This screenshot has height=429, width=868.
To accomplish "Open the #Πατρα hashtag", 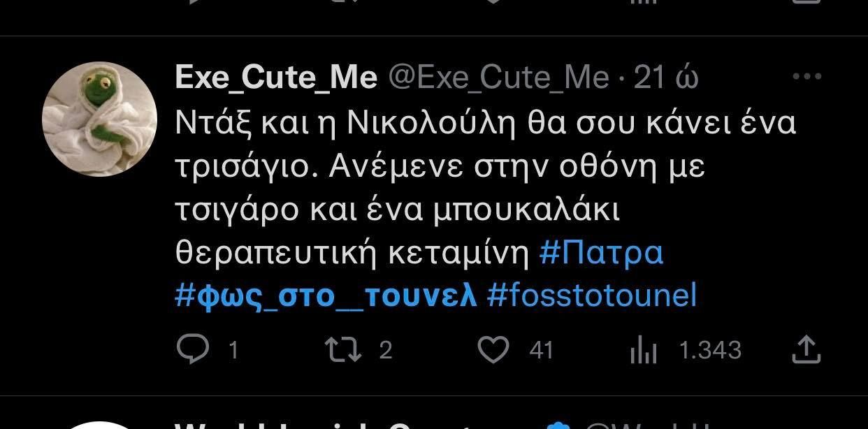I will click(x=601, y=253).
